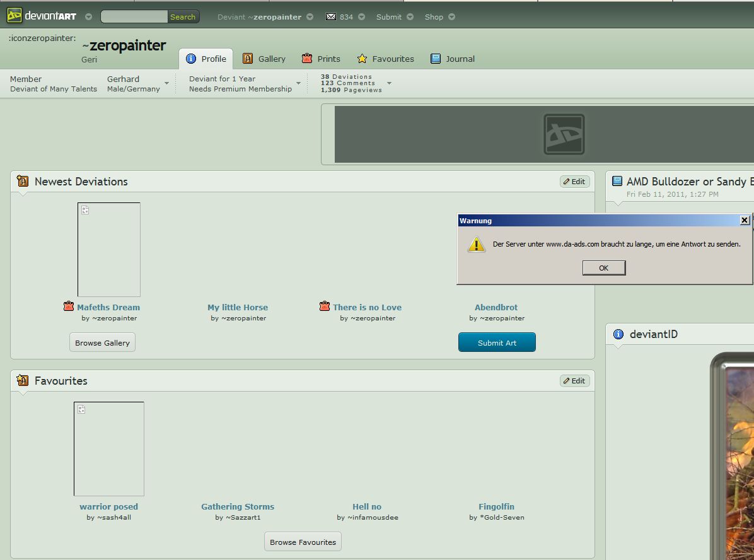Visit *Gold-Seven artist link
This screenshot has width=754, height=560.
(502, 518)
